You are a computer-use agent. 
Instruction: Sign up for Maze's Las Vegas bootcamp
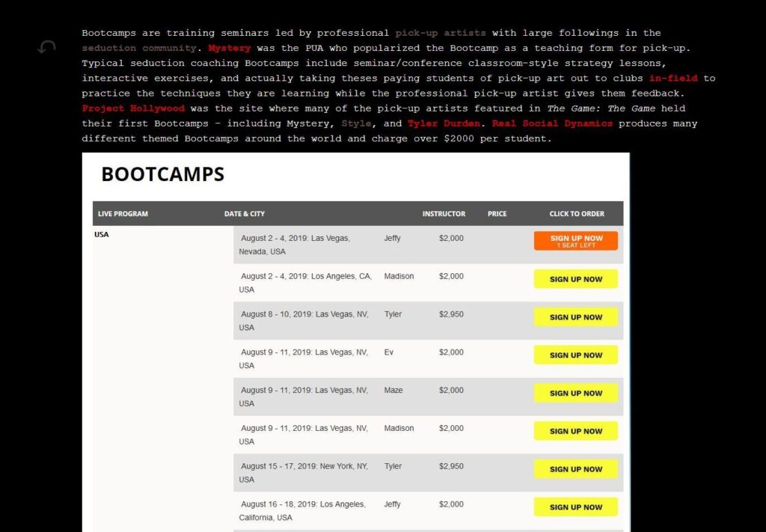pos(575,393)
